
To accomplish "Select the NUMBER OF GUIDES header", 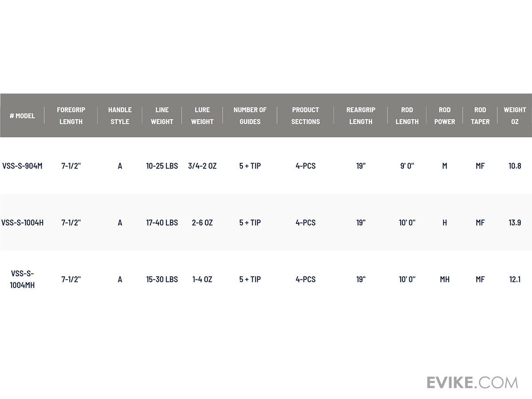I will point(250,116).
